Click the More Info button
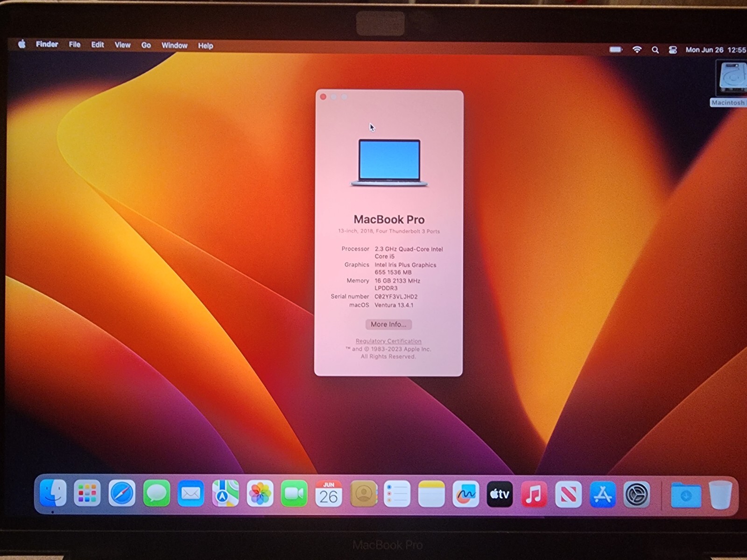Viewport: 747px width, 560px height. coord(388,324)
